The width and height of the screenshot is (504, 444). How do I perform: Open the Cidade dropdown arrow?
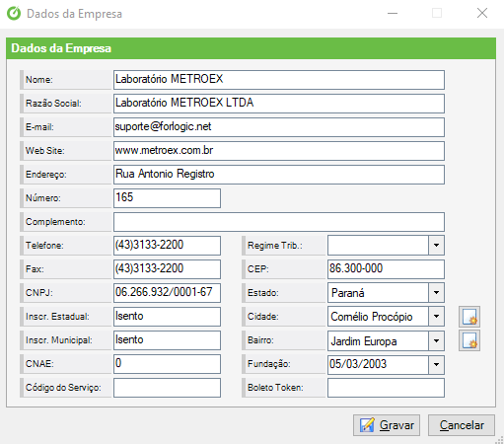[436, 317]
